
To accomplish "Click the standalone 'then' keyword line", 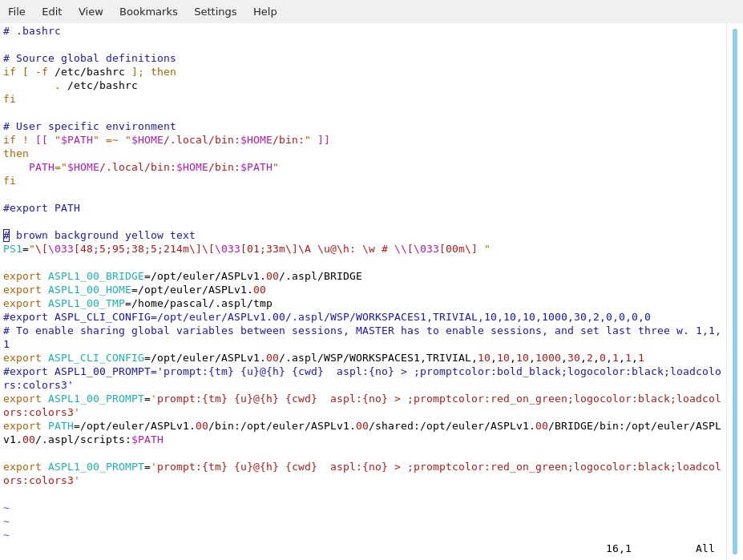I will 16,154.
